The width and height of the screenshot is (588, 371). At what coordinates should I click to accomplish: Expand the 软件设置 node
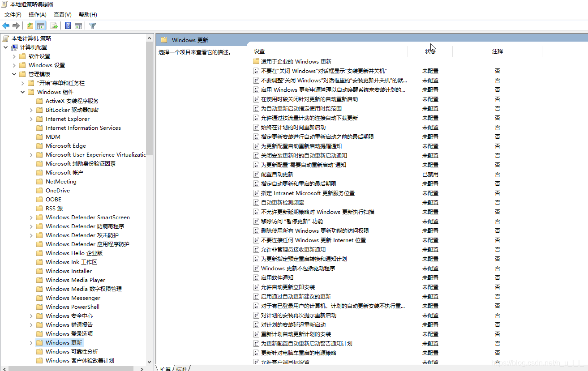(14, 56)
